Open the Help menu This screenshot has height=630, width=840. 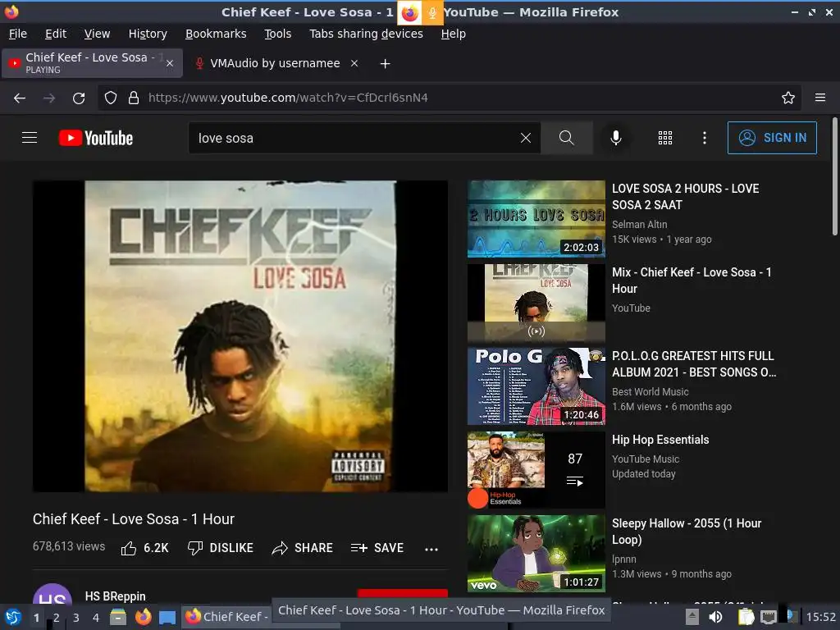(453, 34)
